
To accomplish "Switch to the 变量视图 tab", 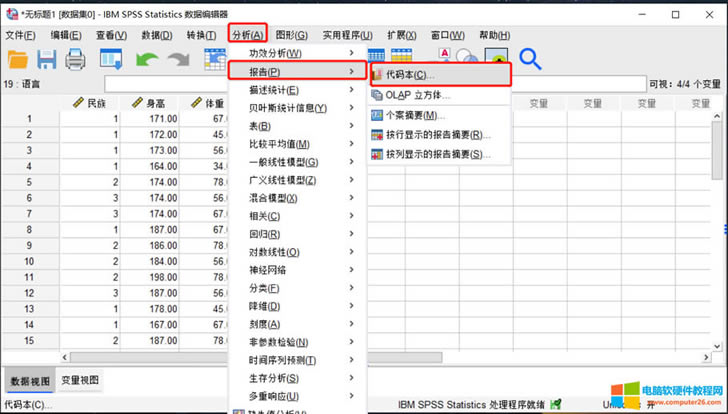I will 80,380.
